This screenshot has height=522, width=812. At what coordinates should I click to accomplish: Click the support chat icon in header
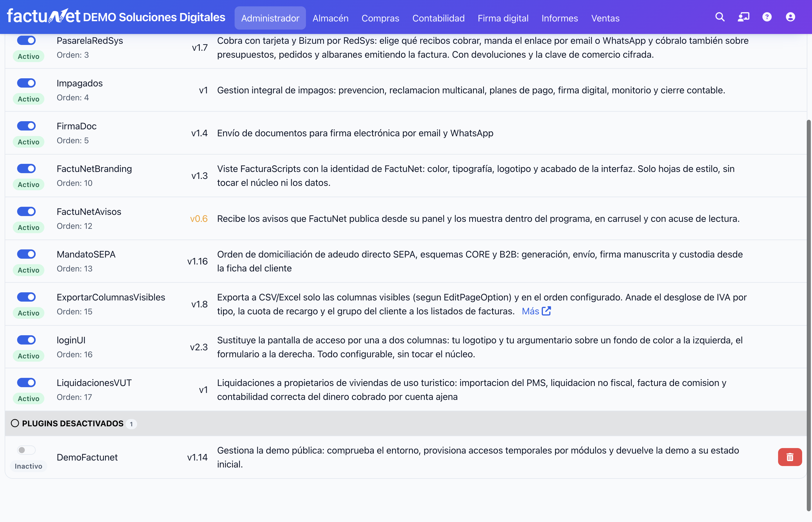click(x=744, y=17)
